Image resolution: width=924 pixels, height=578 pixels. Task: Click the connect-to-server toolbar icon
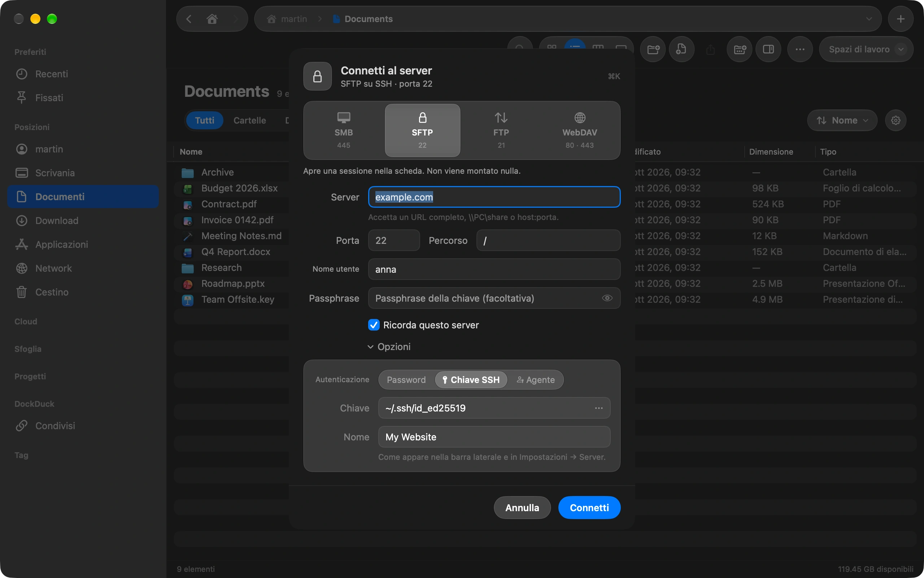click(740, 49)
